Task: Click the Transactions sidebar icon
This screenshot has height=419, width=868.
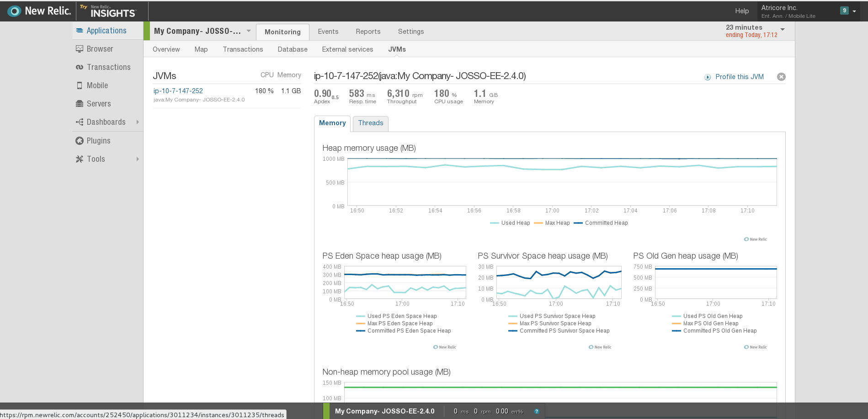Action: 80,67
